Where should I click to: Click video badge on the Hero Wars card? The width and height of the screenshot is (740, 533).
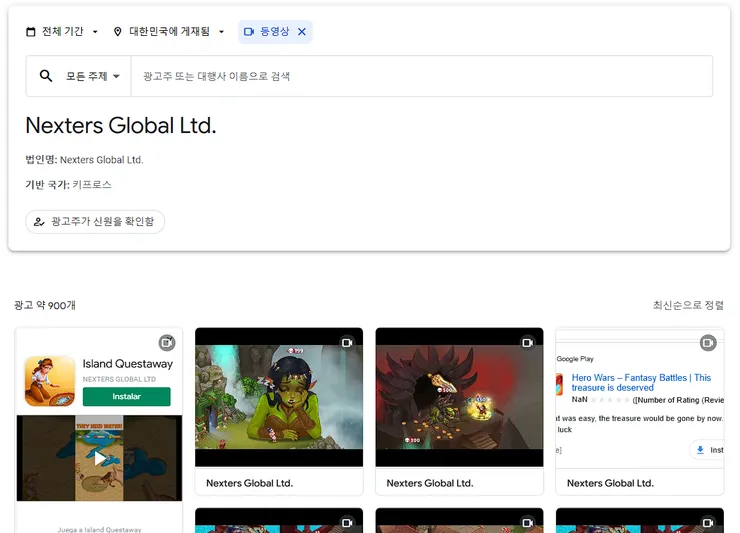(708, 343)
